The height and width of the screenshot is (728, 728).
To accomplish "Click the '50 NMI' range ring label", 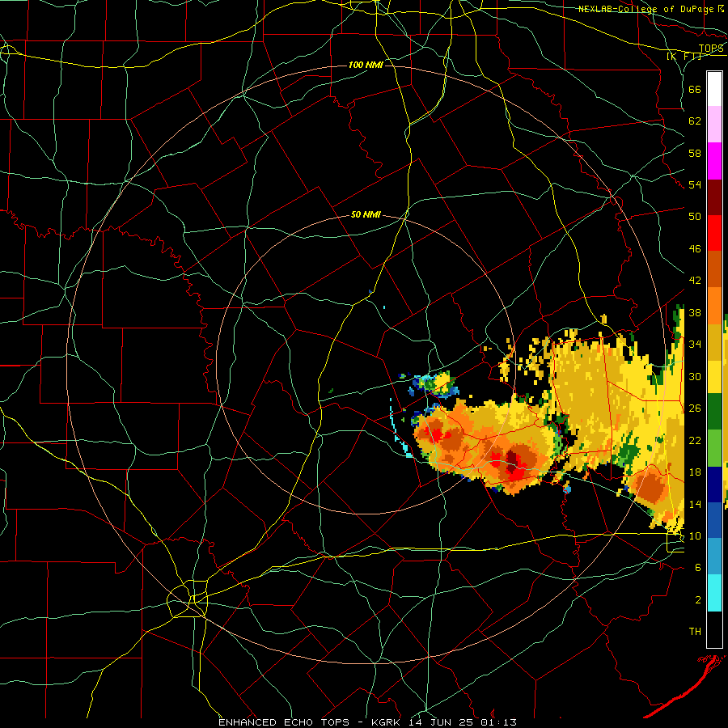I will click(x=366, y=214).
